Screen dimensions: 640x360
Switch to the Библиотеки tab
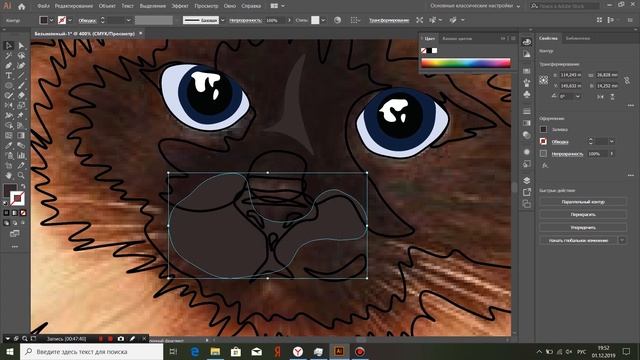click(578, 38)
